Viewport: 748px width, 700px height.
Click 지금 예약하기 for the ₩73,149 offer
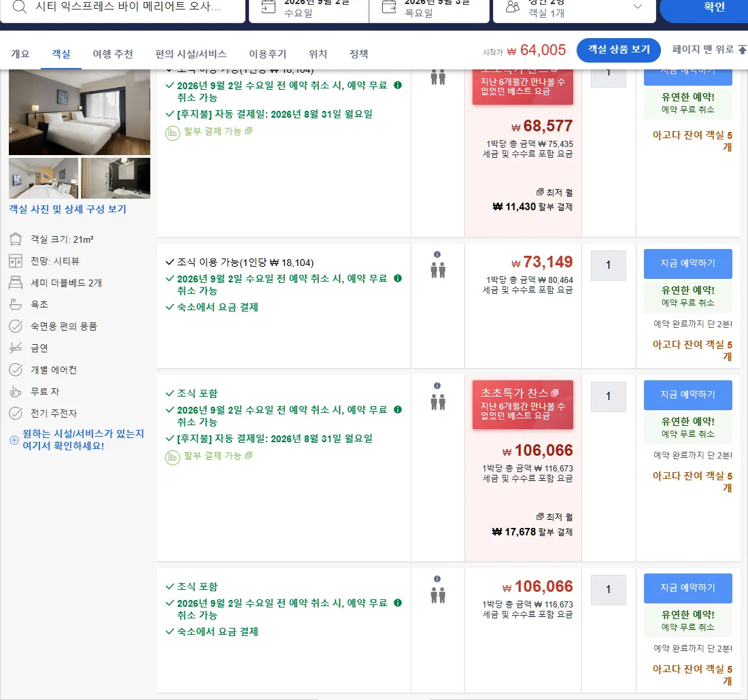coord(688,263)
